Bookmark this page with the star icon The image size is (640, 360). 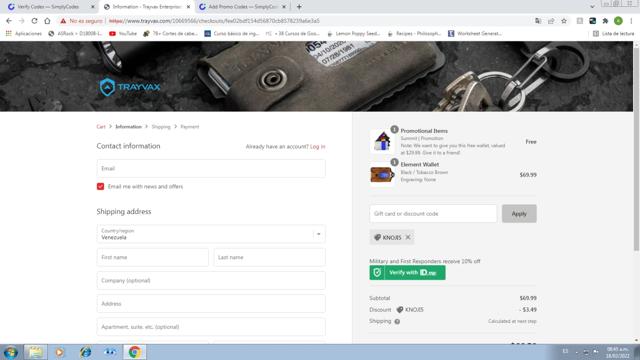click(564, 21)
